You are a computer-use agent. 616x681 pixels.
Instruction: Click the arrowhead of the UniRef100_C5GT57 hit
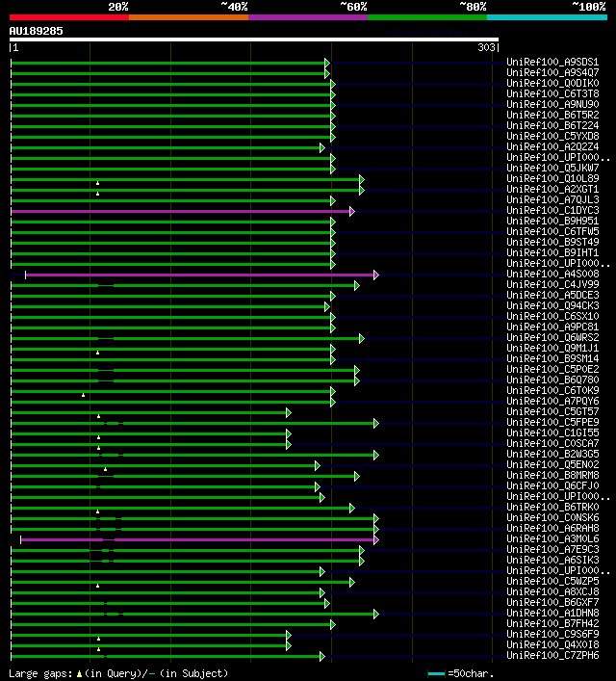[289, 412]
